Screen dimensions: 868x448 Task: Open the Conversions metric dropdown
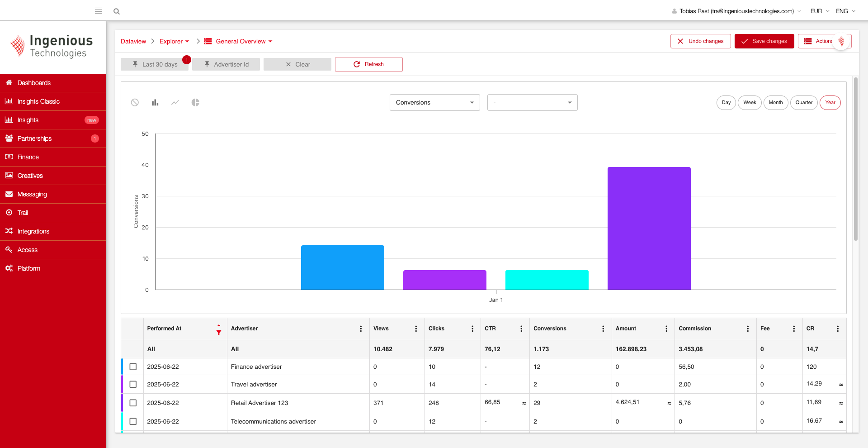pos(434,103)
